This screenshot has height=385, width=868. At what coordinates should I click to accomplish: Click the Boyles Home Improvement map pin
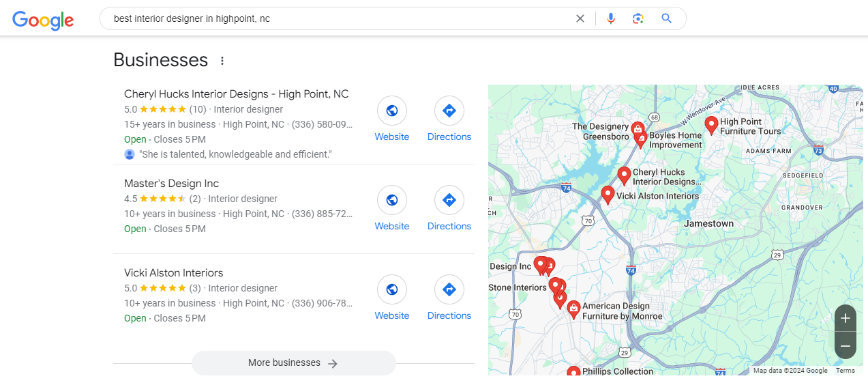pos(640,140)
